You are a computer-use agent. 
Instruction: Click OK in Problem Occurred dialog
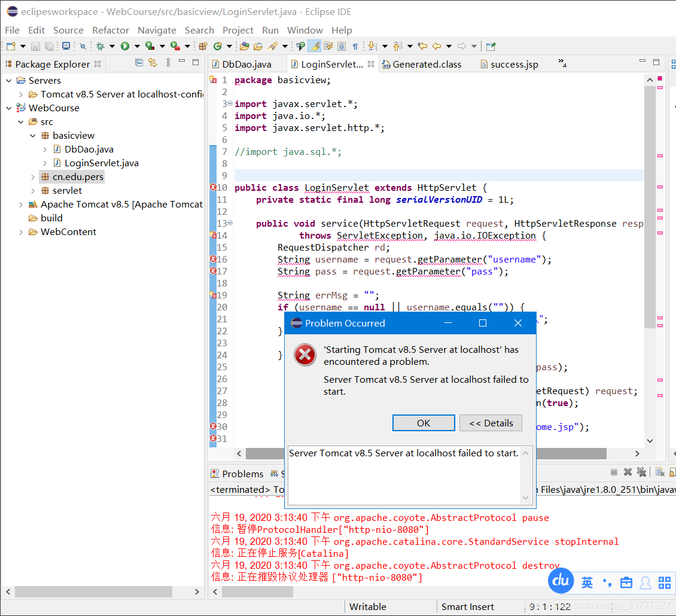(424, 423)
